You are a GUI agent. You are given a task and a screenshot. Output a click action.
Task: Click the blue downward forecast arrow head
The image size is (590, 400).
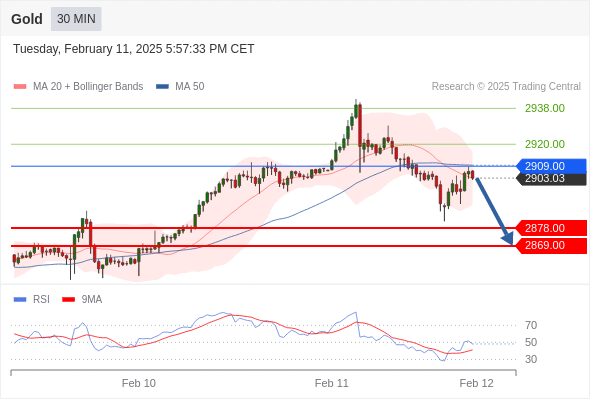pyautogui.click(x=508, y=239)
